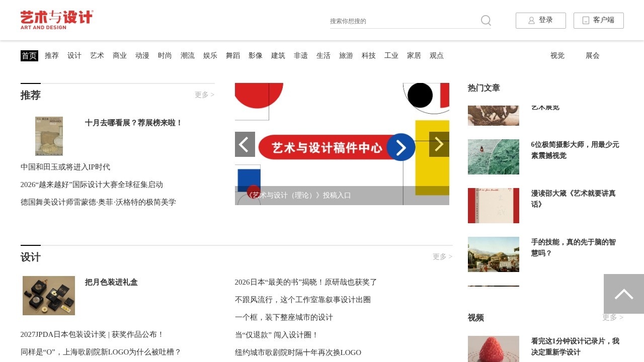Click the magazine cover thumbnail in 推荐
The width and height of the screenshot is (644, 362).
click(x=49, y=136)
